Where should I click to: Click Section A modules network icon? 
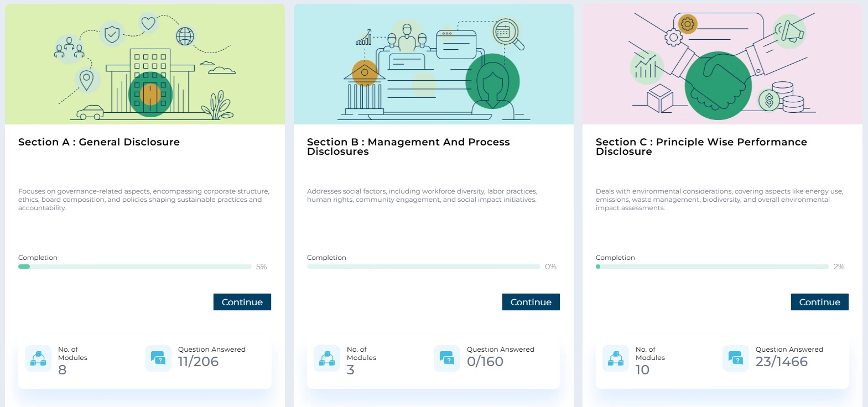point(38,358)
